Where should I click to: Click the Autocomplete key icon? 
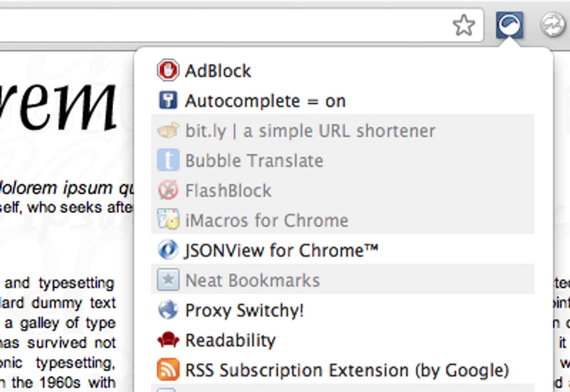coord(168,100)
